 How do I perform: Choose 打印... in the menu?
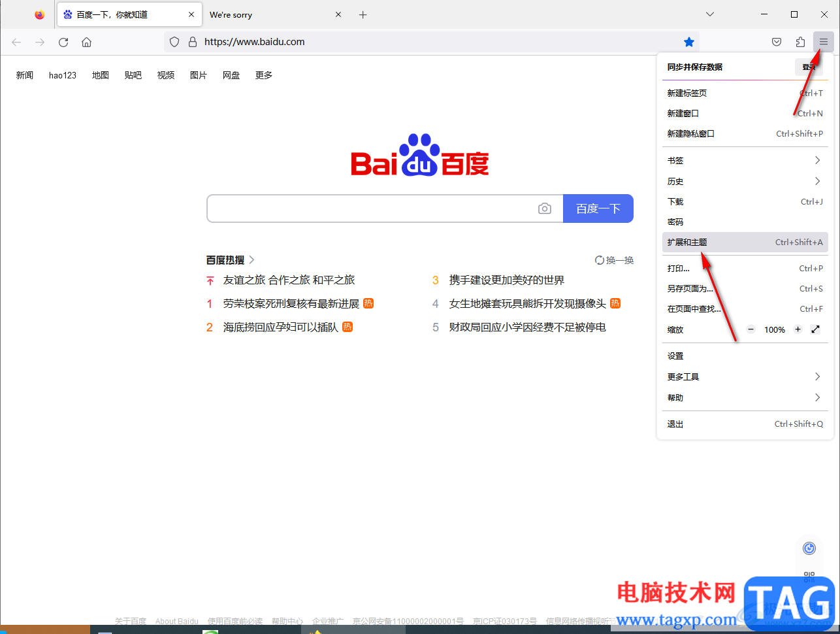745,268
